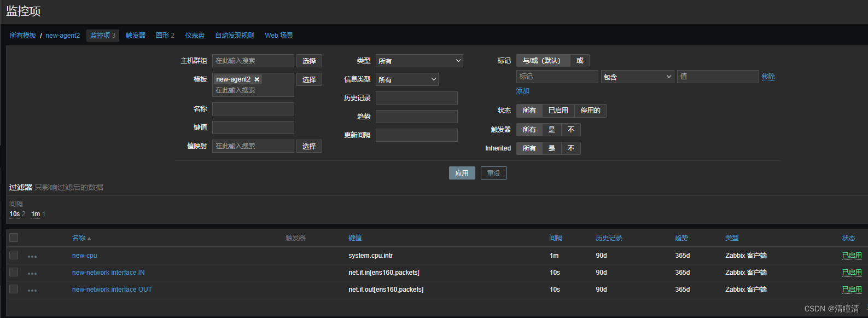Focus the 标记 name input field

point(557,77)
